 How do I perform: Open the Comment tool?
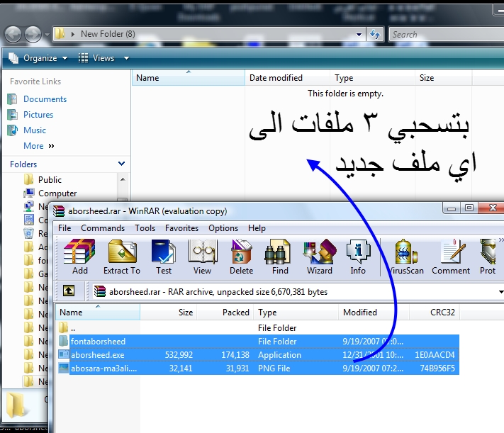click(x=451, y=257)
